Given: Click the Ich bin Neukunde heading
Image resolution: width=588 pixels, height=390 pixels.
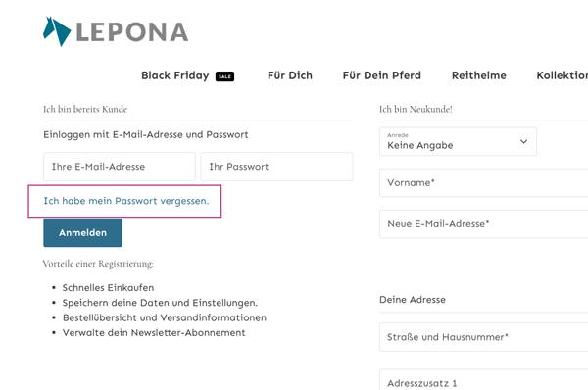Looking at the screenshot, I should tap(416, 109).
